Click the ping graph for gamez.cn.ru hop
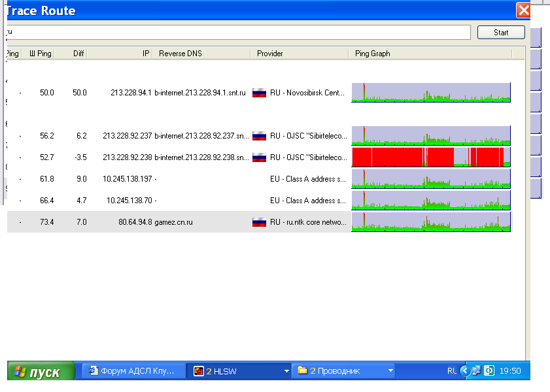The image size is (550, 392). 431,222
